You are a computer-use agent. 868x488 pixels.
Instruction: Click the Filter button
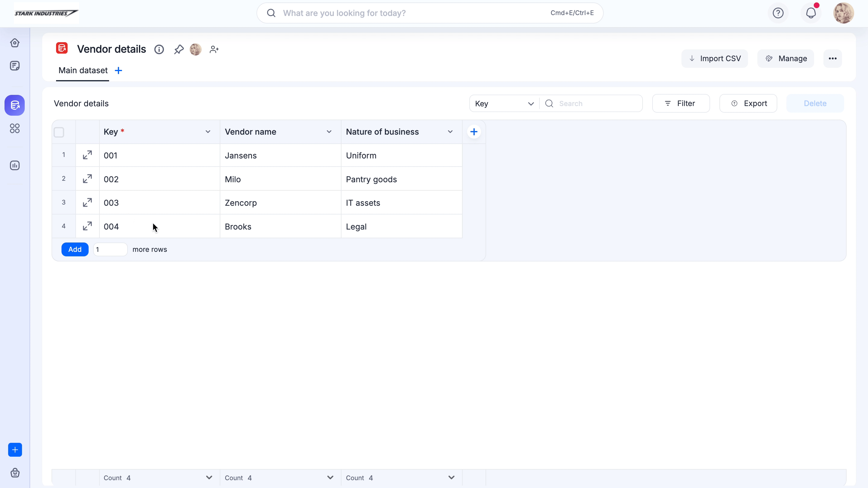(x=681, y=103)
